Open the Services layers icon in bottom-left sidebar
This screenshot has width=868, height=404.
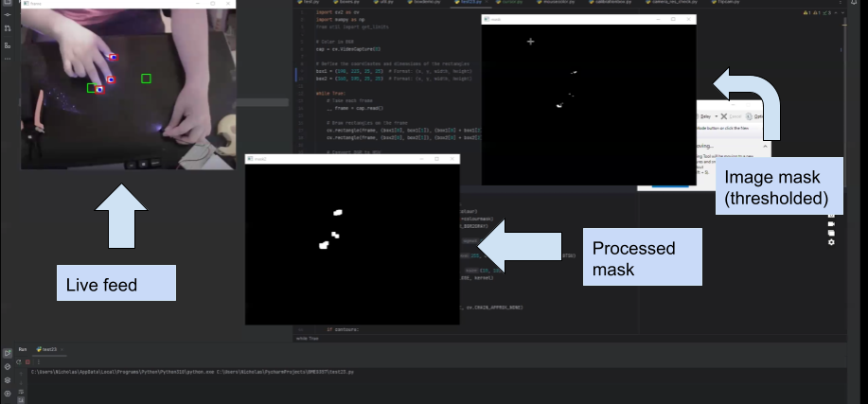(8, 380)
